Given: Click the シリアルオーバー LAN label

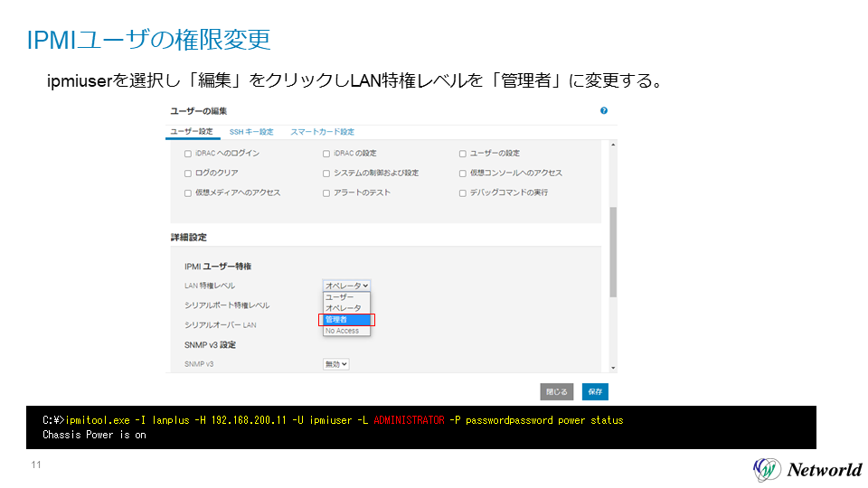Looking at the screenshot, I should point(221,325).
